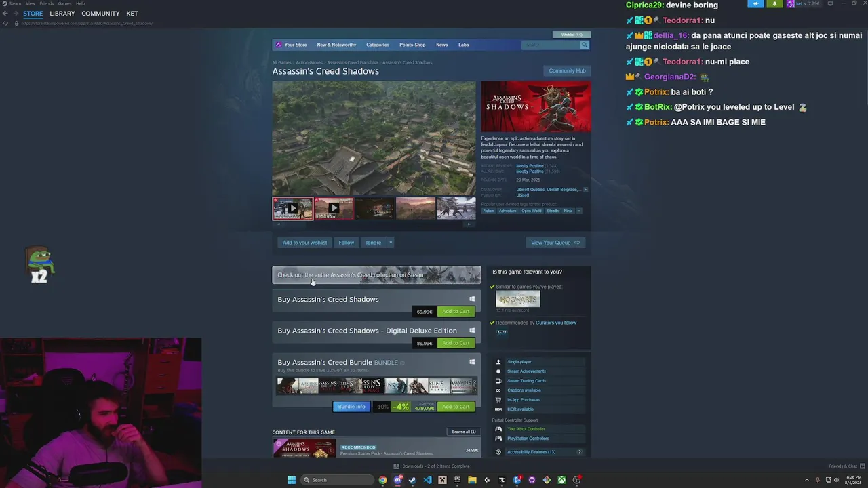This screenshot has width=868, height=488.
Task: Open the LIBRARY tab
Action: [x=62, y=14]
